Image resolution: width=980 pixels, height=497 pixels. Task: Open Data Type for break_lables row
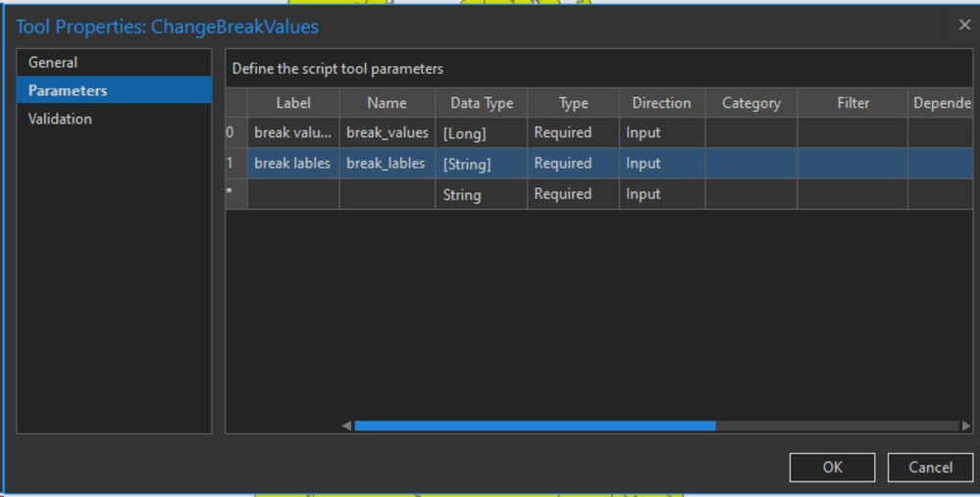coord(482,164)
